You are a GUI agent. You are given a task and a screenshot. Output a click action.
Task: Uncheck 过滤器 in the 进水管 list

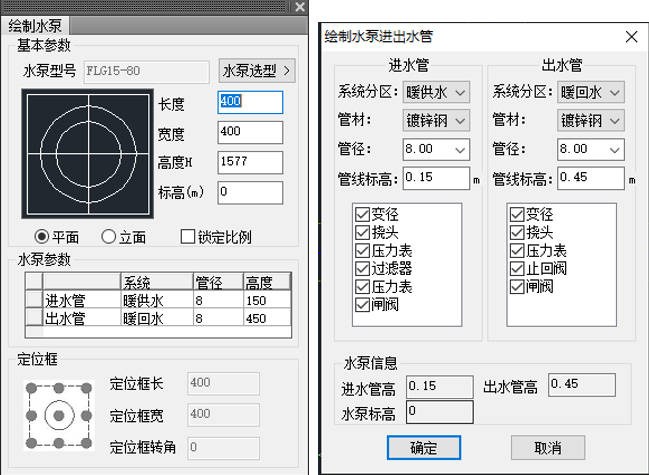(x=361, y=268)
